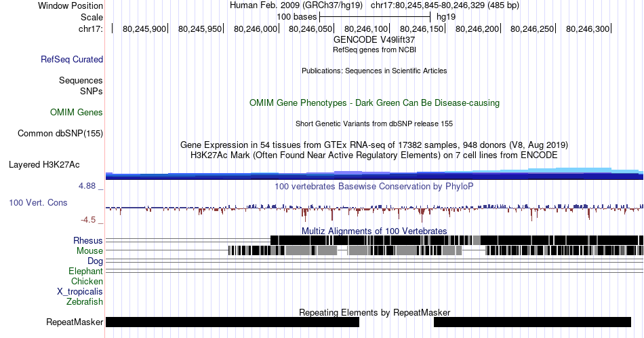Click the hg19 label beside scale bar
This screenshot has height=338, width=644.
pos(446,17)
